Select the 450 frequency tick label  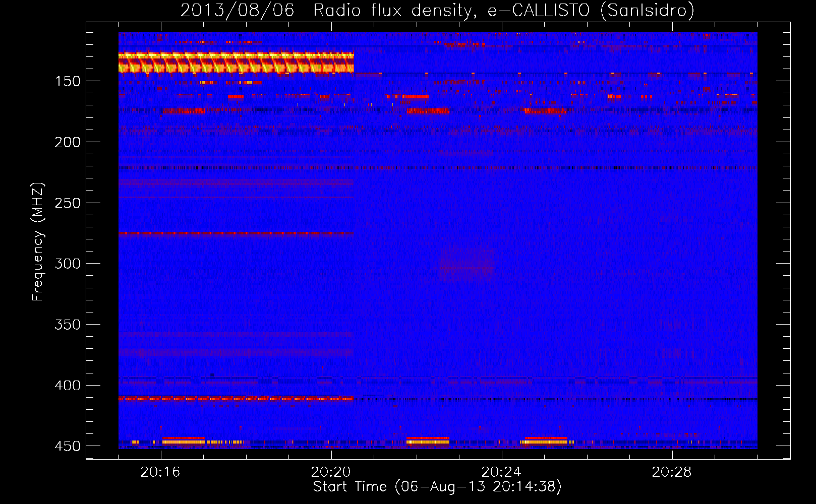point(68,446)
